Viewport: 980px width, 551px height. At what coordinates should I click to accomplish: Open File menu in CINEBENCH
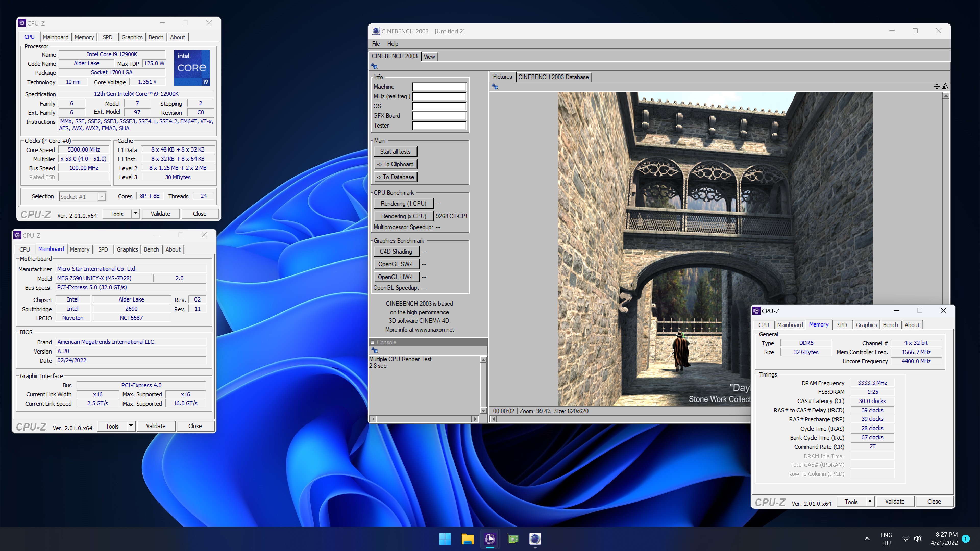(x=376, y=44)
